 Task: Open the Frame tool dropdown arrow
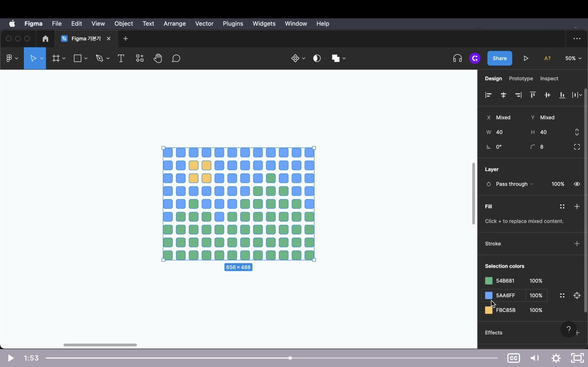pos(64,58)
